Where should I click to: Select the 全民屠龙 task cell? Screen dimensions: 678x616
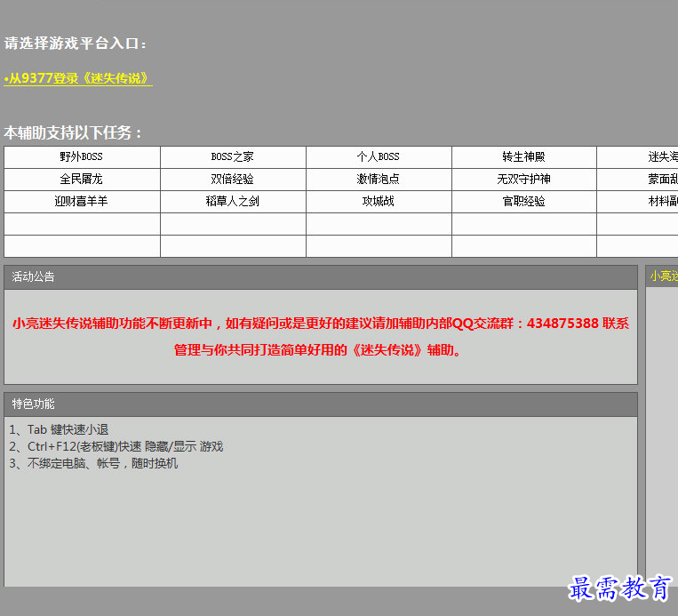pos(82,179)
